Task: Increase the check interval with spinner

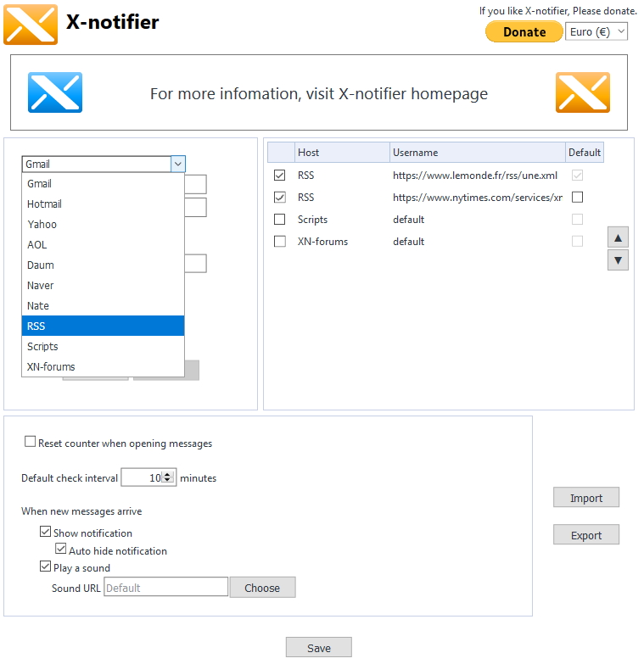Action: [x=167, y=474]
